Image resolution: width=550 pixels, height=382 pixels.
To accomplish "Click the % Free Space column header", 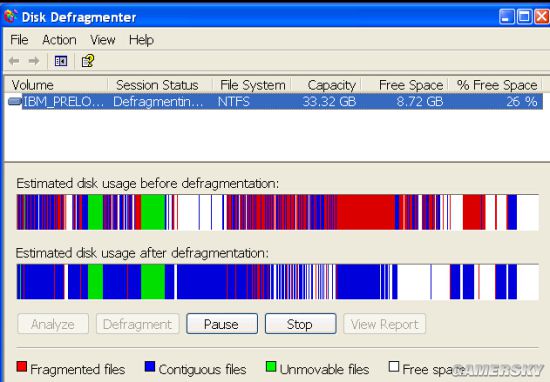I will [495, 85].
